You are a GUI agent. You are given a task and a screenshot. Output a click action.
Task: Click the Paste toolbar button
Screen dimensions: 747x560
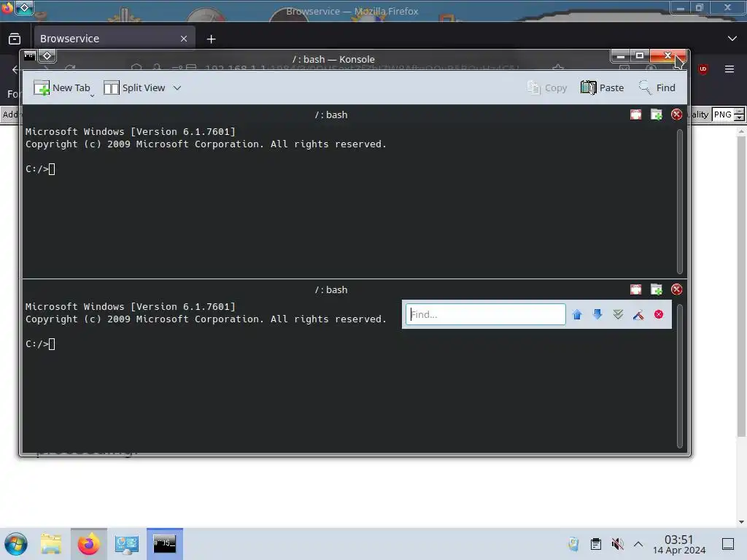tap(602, 87)
